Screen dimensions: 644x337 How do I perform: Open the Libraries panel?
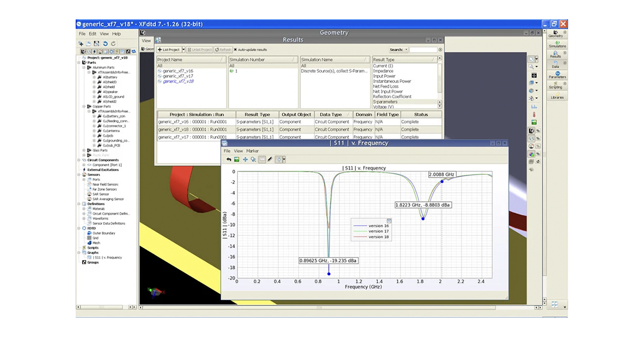pyautogui.click(x=557, y=96)
